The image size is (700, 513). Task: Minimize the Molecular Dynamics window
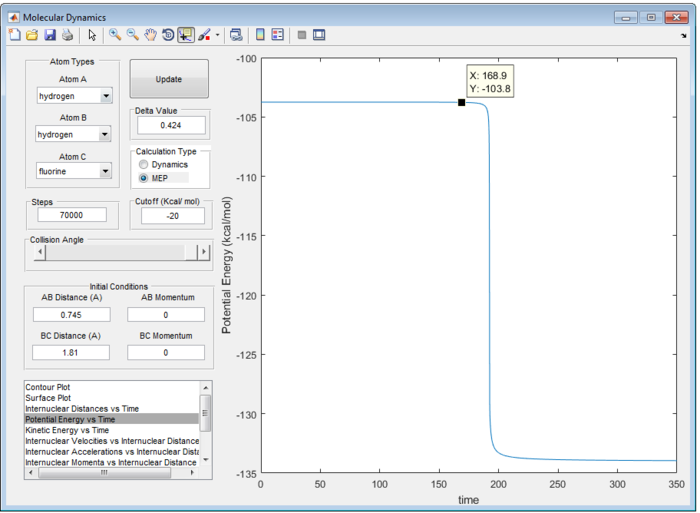[625, 17]
